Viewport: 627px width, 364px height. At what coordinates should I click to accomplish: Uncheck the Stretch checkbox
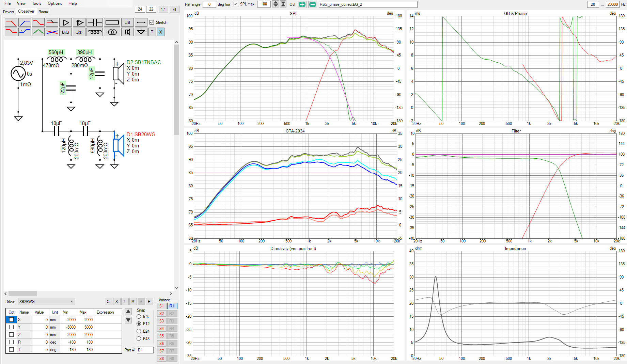coord(152,22)
